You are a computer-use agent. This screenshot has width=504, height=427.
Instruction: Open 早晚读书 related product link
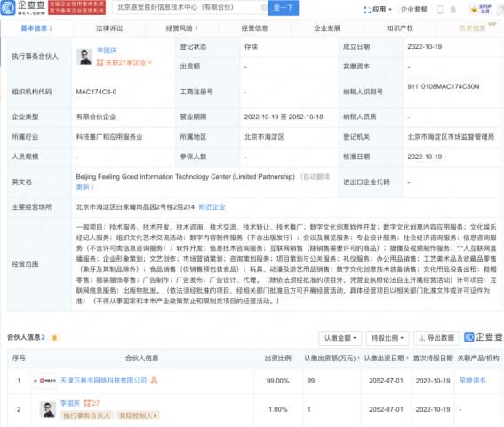(x=472, y=381)
